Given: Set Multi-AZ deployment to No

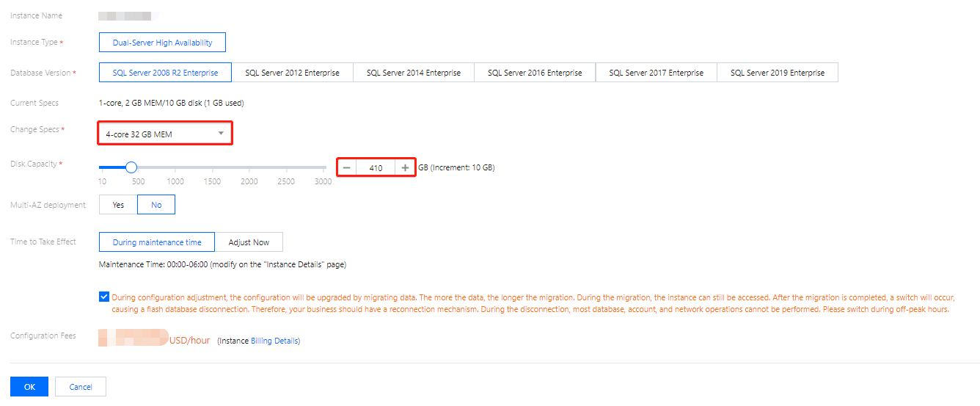Looking at the screenshot, I should (156, 205).
